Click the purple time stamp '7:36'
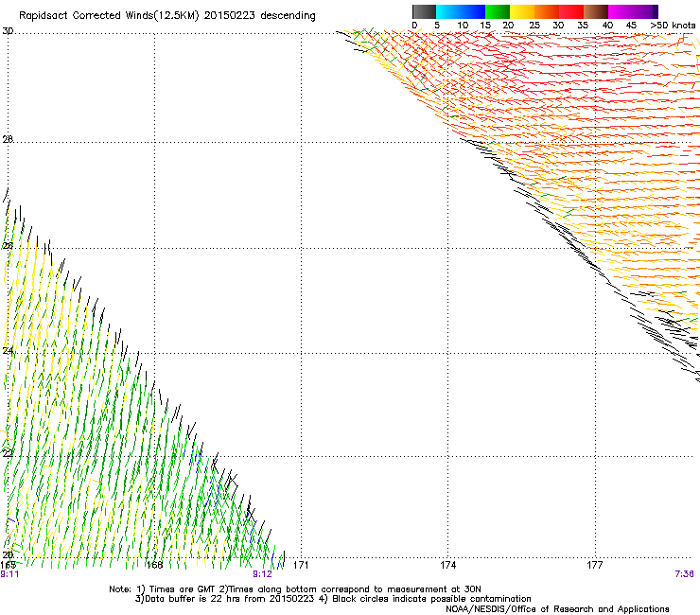Viewport: 700px width, 615px height. point(684,574)
